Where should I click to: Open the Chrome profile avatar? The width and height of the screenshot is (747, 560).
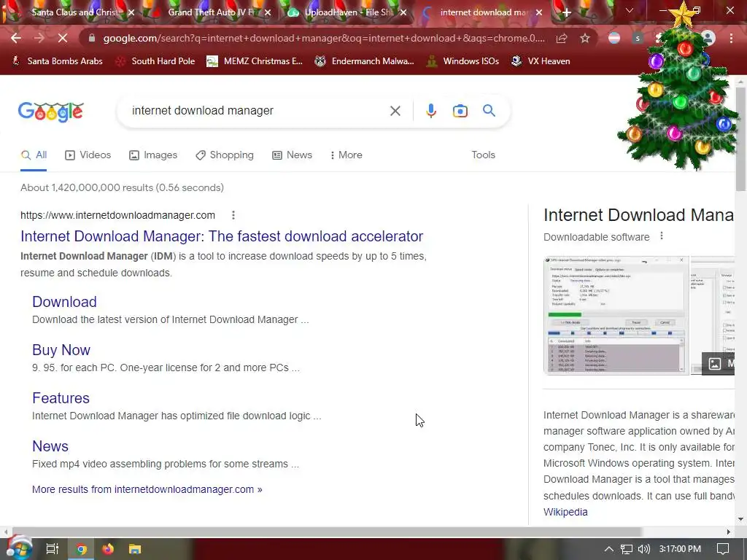click(708, 38)
